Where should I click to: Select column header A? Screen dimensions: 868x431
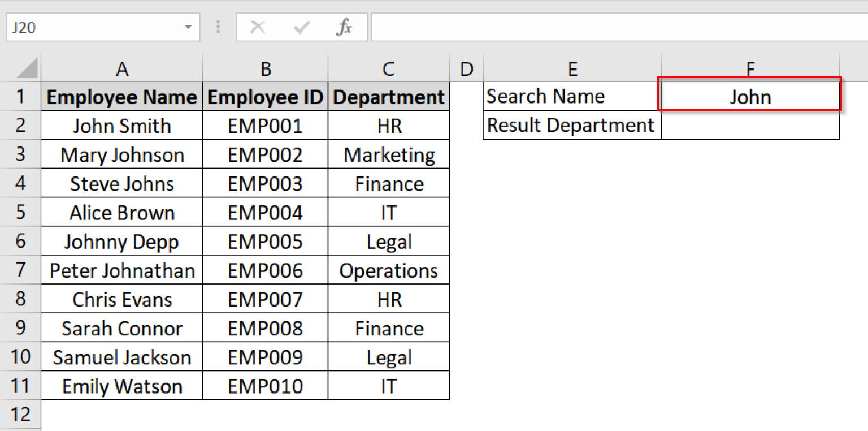121,67
